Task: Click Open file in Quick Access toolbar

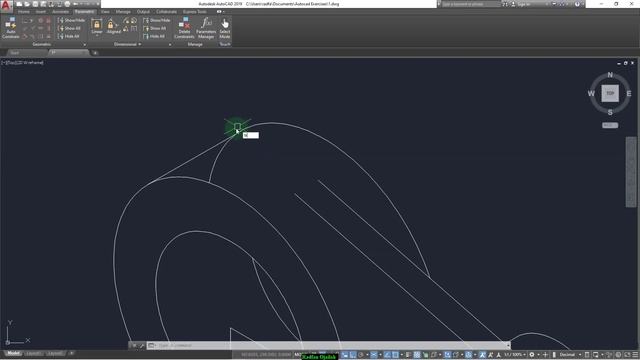Action: 27,4
